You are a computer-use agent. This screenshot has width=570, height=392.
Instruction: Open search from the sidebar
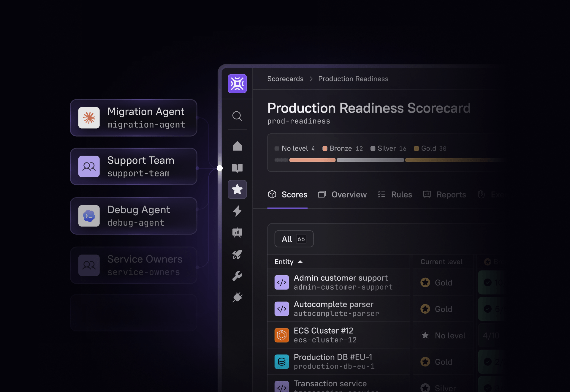tap(237, 116)
